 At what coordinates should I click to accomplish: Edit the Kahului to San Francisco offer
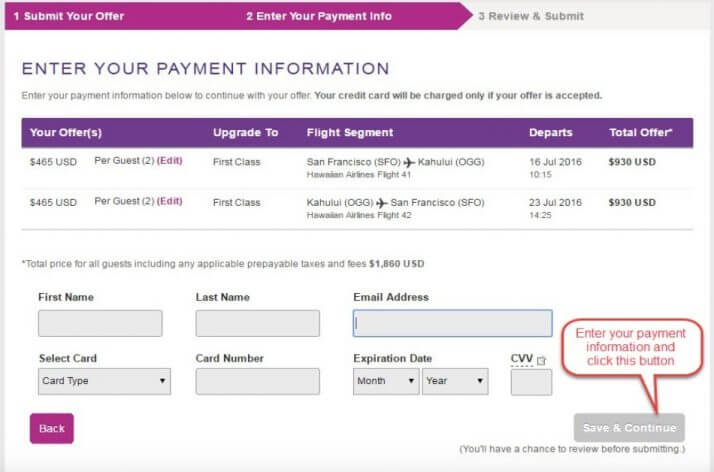pos(170,201)
